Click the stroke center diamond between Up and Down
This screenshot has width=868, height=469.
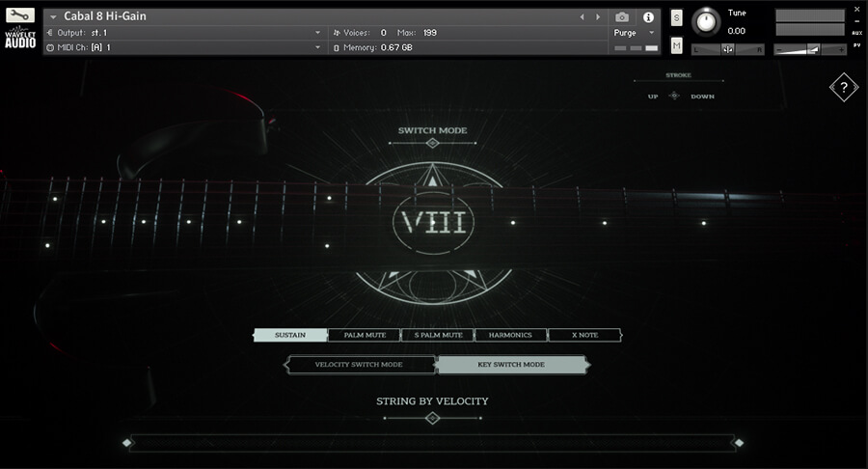point(674,96)
